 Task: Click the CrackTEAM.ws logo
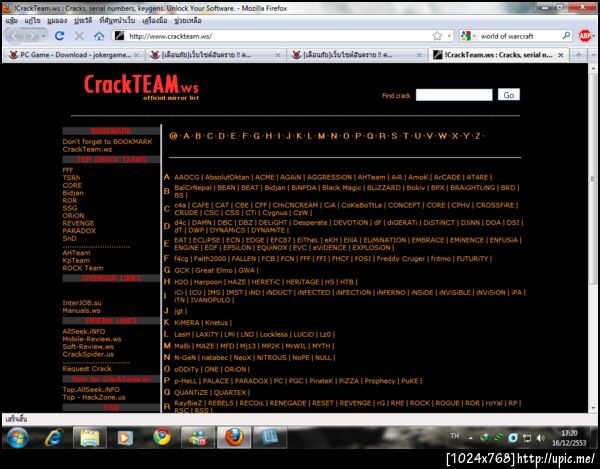pos(141,87)
